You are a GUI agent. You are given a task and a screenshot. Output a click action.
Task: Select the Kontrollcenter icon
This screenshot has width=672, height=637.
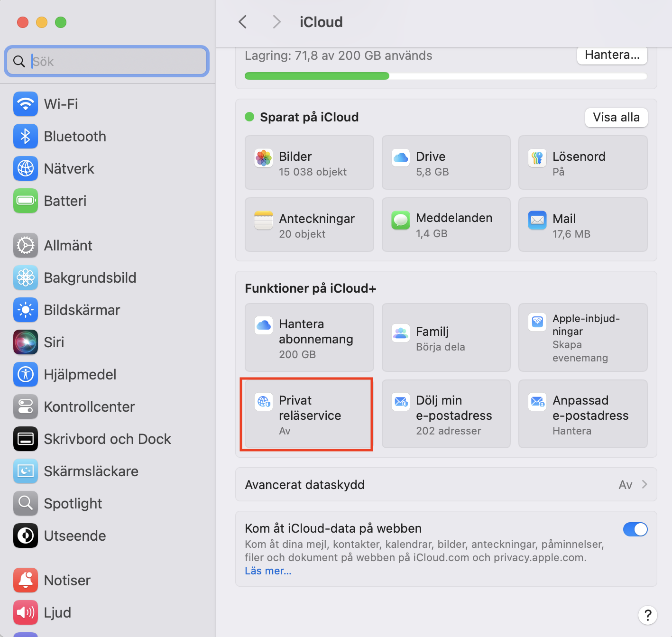tap(26, 406)
